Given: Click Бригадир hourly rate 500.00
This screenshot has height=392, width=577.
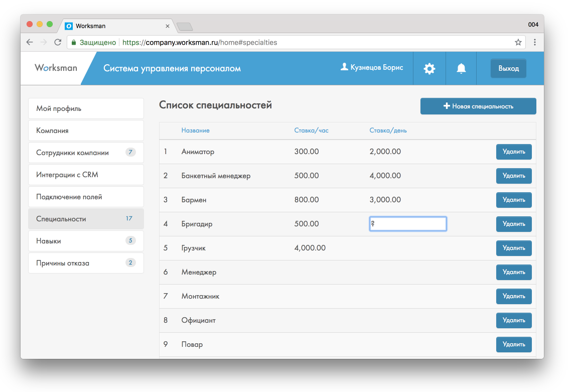Looking at the screenshot, I should point(307,224).
